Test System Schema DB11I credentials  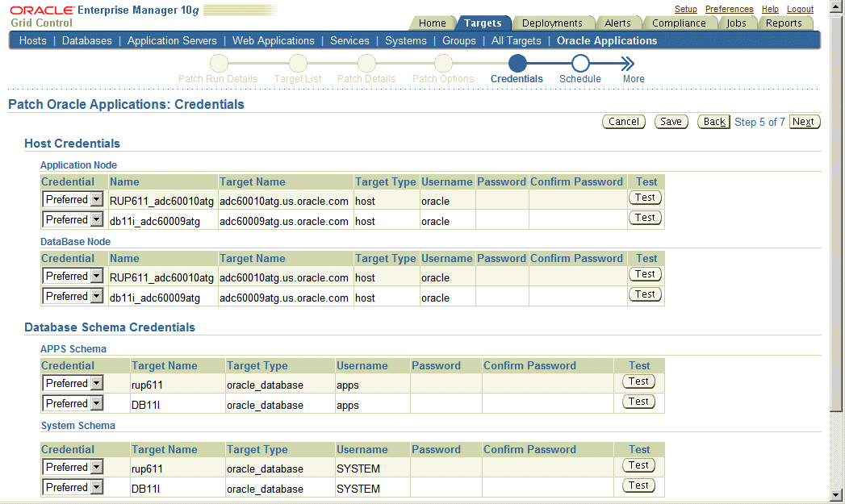click(x=638, y=485)
